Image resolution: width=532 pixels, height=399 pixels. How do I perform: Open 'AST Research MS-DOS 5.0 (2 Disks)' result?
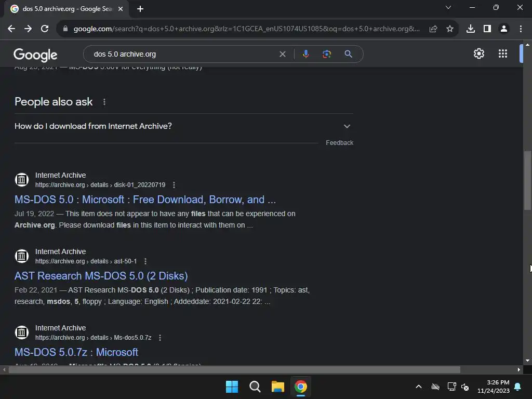click(x=101, y=276)
